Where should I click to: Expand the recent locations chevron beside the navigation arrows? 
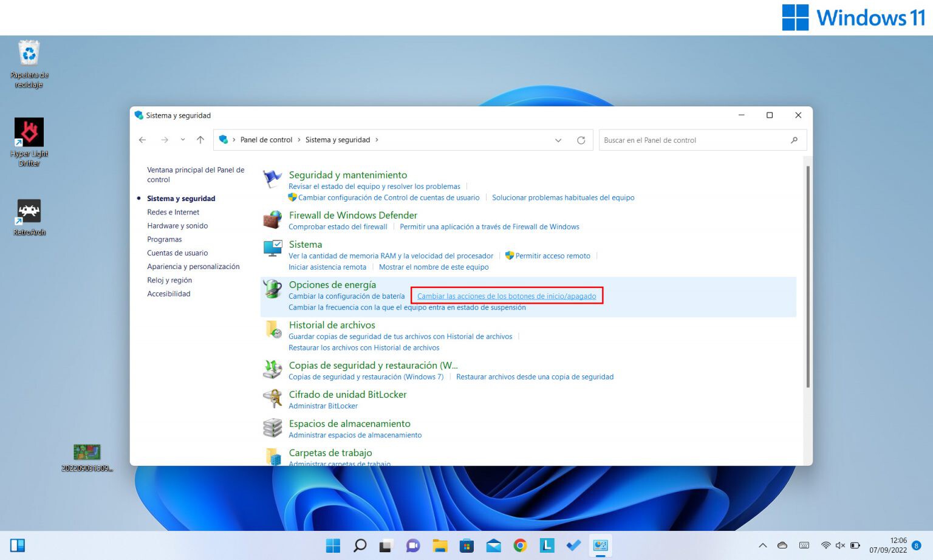point(183,140)
